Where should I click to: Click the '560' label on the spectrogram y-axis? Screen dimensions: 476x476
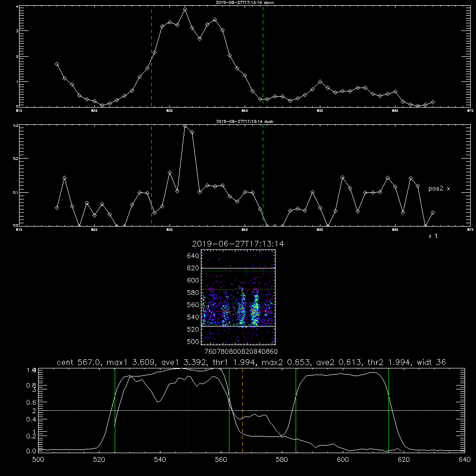click(193, 305)
